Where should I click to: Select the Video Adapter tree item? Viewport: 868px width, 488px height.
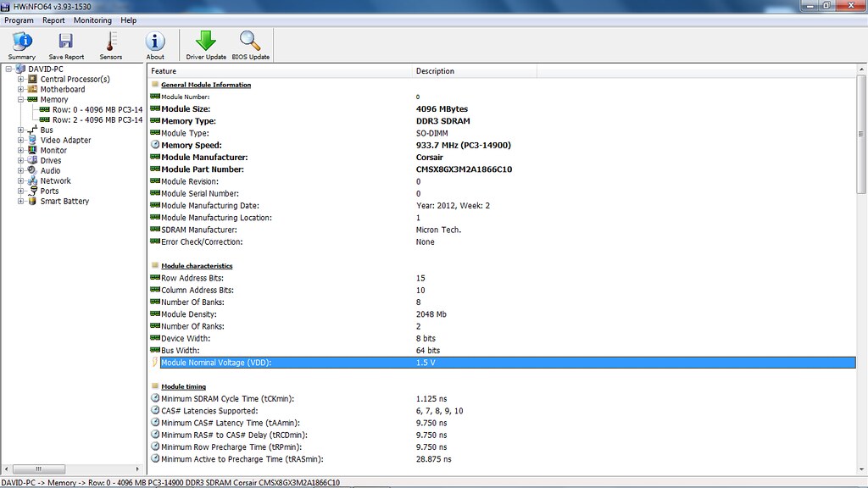(x=65, y=141)
